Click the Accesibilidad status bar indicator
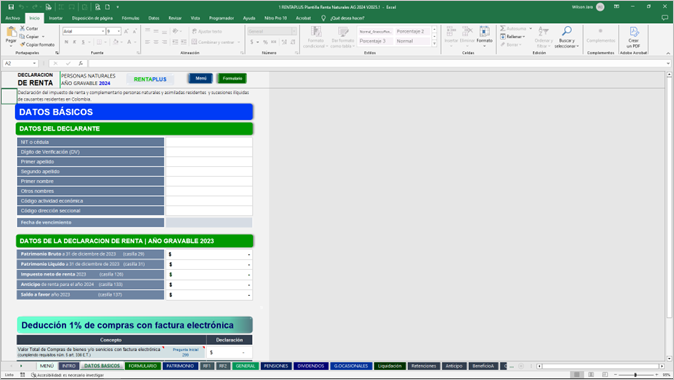 tap(67, 375)
